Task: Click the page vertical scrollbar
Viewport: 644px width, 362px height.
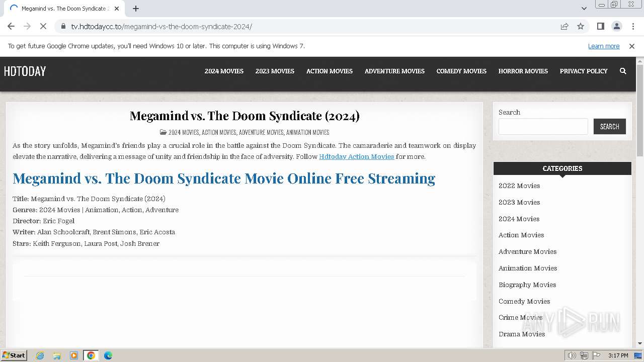Action: tap(640, 111)
